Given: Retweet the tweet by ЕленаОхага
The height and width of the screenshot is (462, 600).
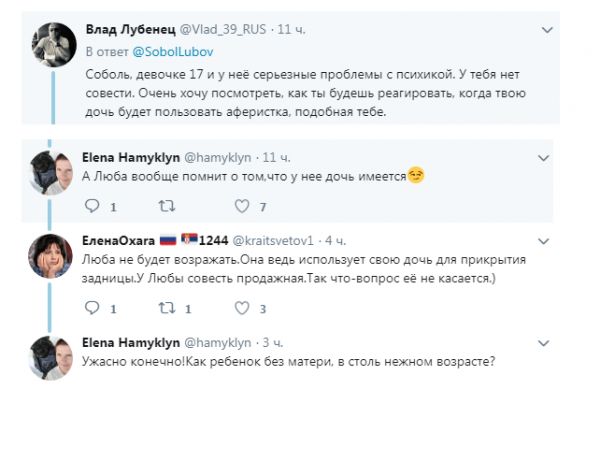Looking at the screenshot, I should click(166, 308).
